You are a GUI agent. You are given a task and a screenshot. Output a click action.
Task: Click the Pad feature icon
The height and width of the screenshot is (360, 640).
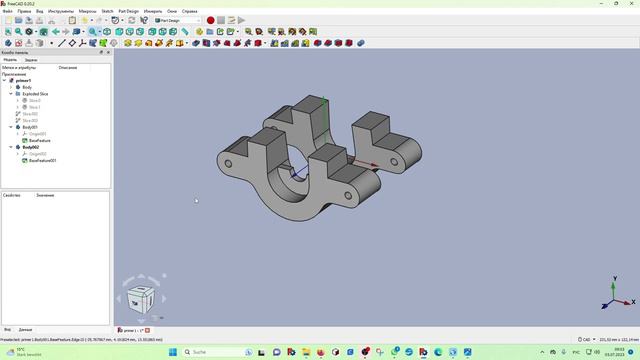128,43
